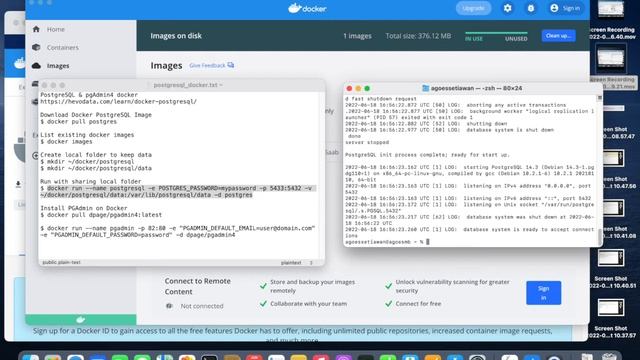
Task: Open the Troubleshoot bug icon in Docker header
Action: pyautogui.click(x=531, y=8)
